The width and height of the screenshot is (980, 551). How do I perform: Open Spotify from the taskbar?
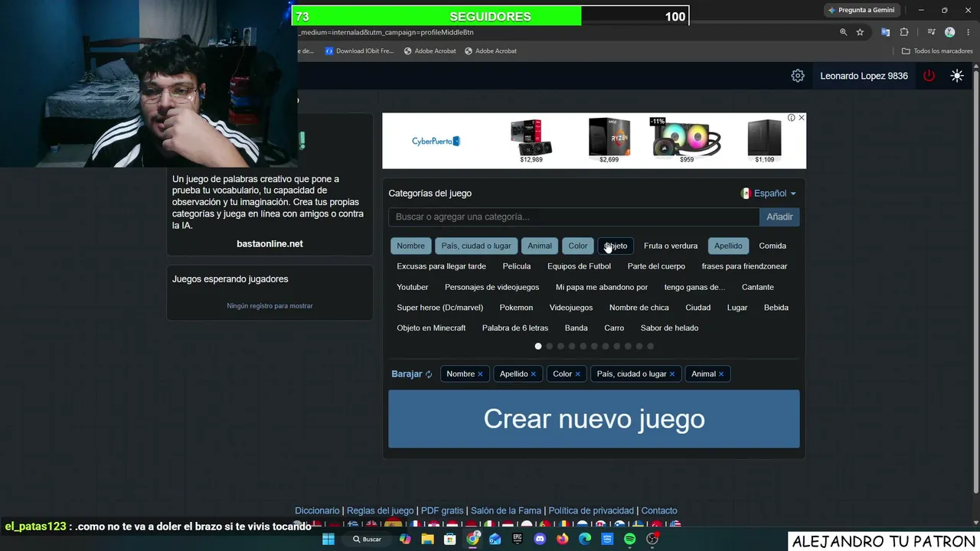(630, 539)
